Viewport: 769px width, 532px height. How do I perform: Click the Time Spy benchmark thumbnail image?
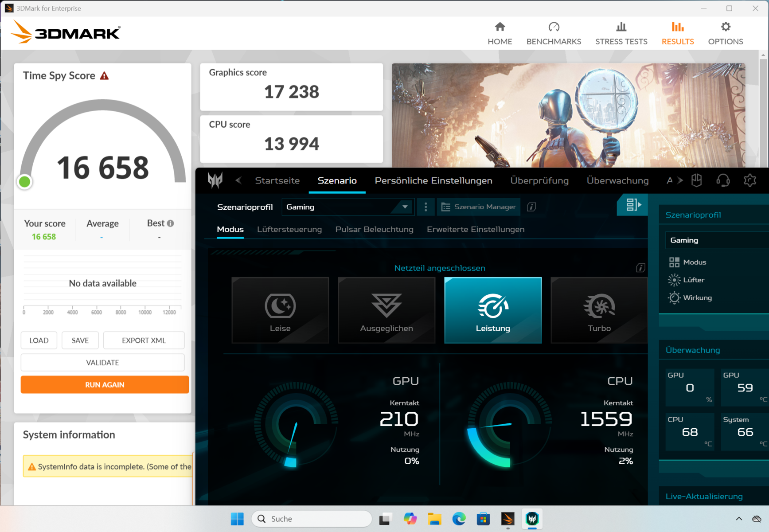tap(568, 115)
